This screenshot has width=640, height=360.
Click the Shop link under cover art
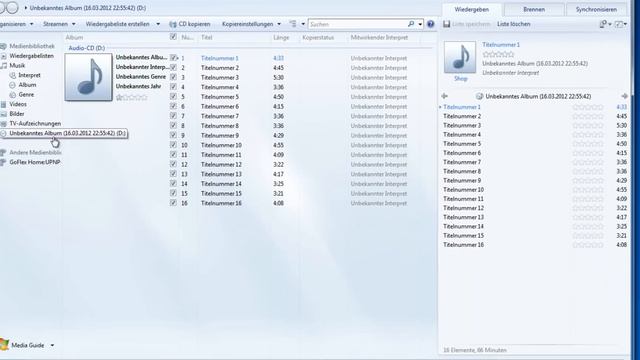(x=460, y=78)
